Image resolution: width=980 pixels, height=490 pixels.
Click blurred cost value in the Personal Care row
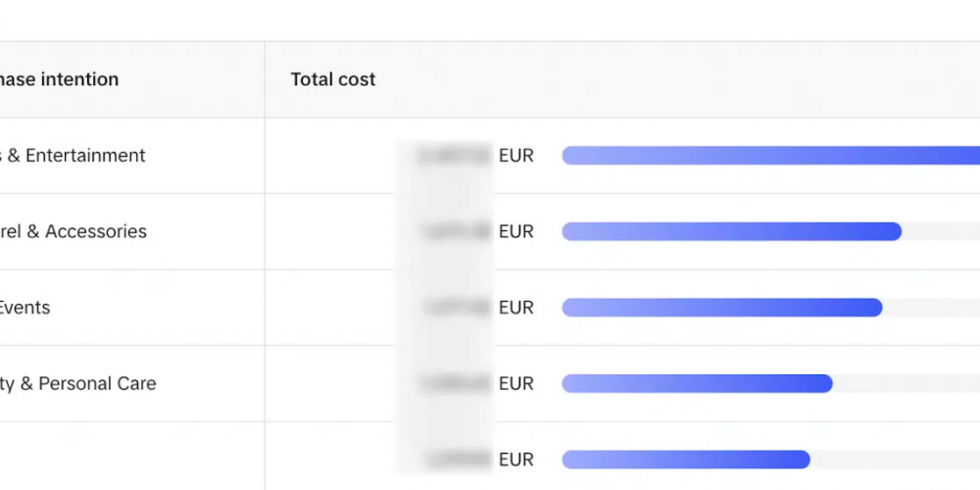pyautogui.click(x=456, y=383)
